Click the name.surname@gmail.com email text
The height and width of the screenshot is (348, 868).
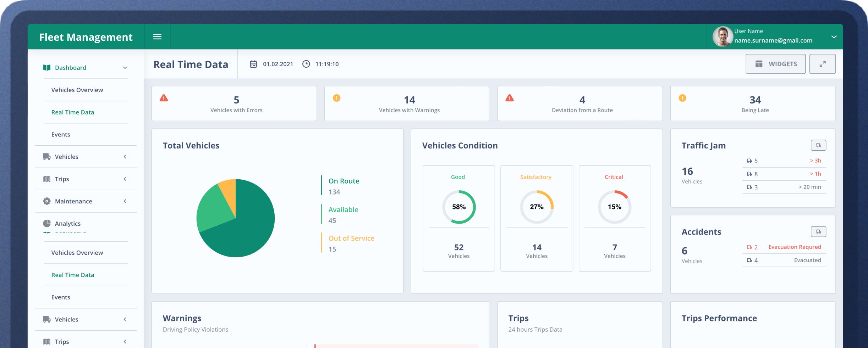pyautogui.click(x=773, y=40)
